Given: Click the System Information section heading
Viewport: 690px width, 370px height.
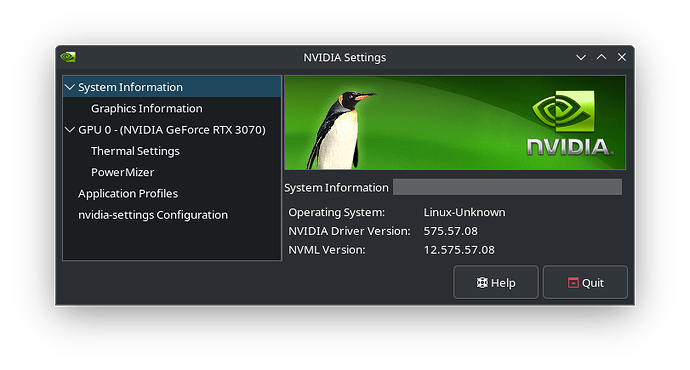Looking at the screenshot, I should [x=336, y=187].
